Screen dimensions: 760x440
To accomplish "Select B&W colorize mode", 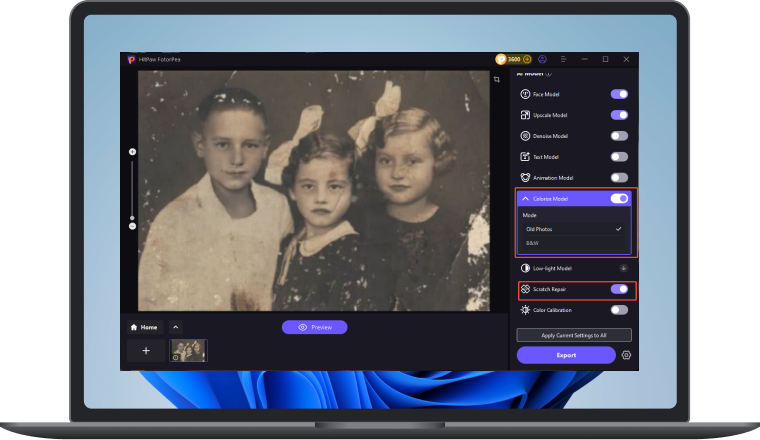I will pos(532,243).
